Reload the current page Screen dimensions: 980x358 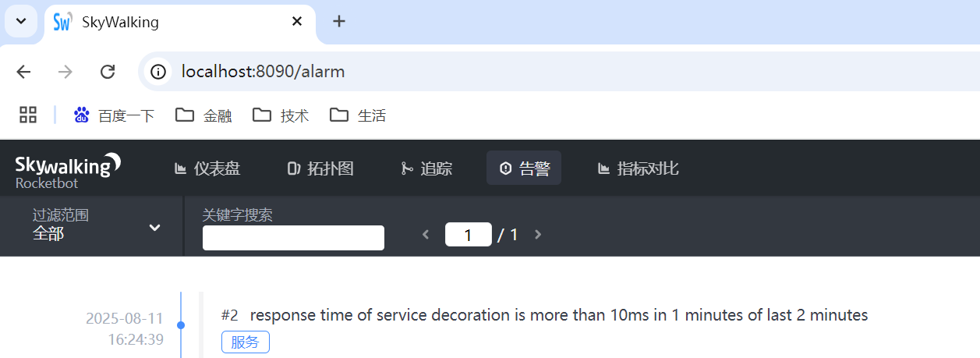108,72
